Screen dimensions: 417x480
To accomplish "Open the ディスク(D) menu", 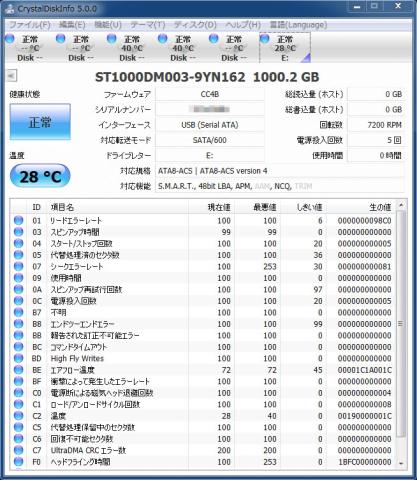I will pos(195,25).
